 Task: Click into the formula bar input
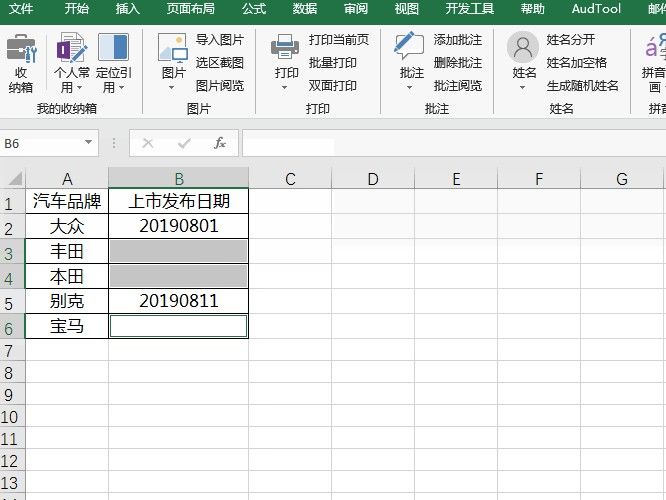click(454, 143)
